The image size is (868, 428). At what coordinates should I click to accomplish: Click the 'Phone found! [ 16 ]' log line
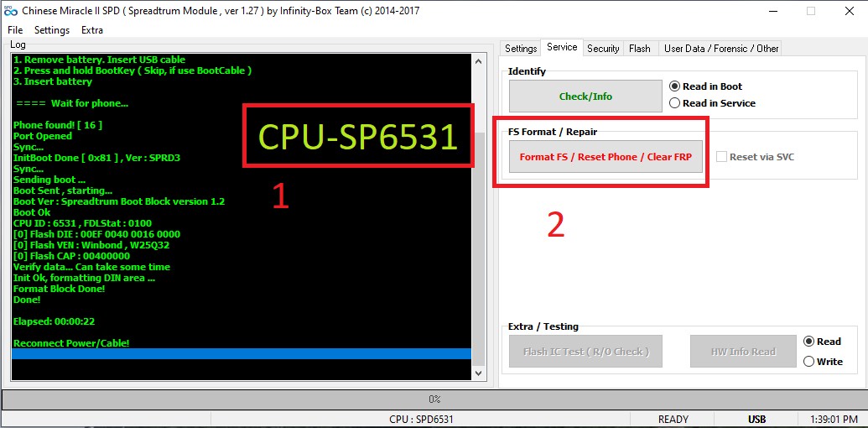tap(58, 125)
